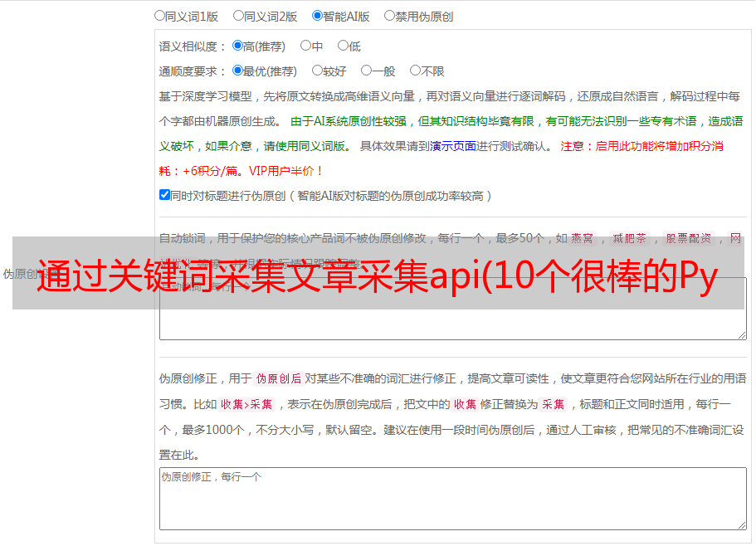Select the 禁用伪原创 radio option
Screen dimensions: 756x546
pyautogui.click(x=389, y=15)
